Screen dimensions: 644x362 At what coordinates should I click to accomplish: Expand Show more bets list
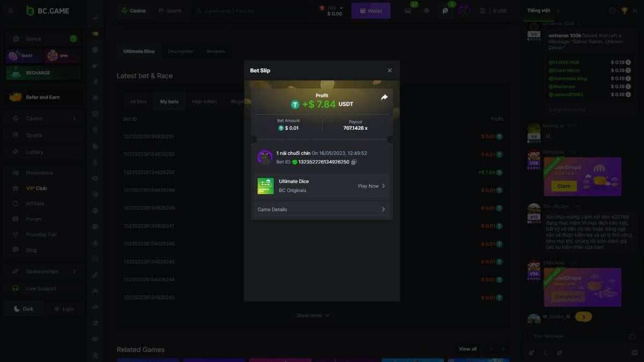tap(313, 316)
